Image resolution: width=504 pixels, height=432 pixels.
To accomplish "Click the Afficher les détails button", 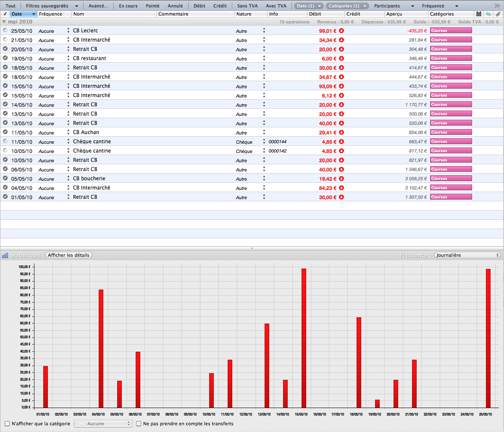I will click(x=68, y=255).
